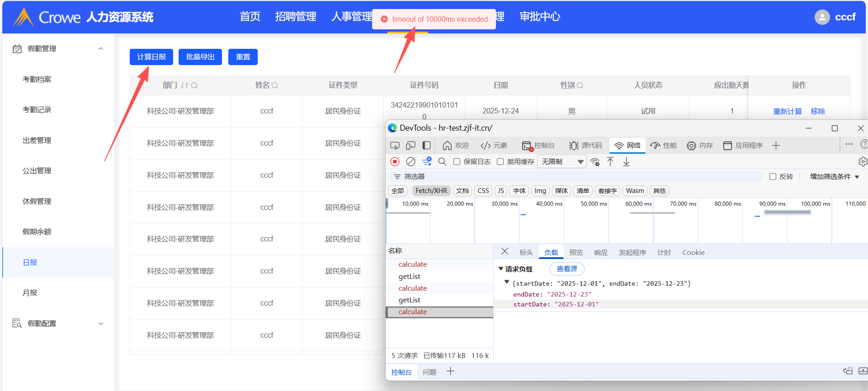Enable the 保留日志 checkbox
Screen dimensions: 868x391
click(457, 162)
